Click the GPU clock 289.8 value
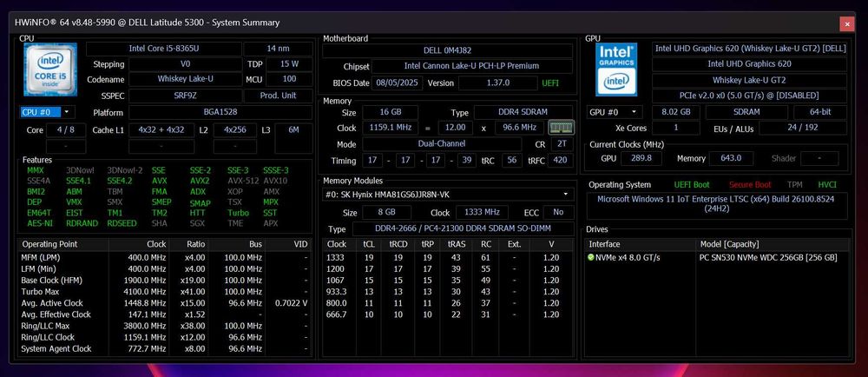Viewport: 868px width, 377px height. 641,158
